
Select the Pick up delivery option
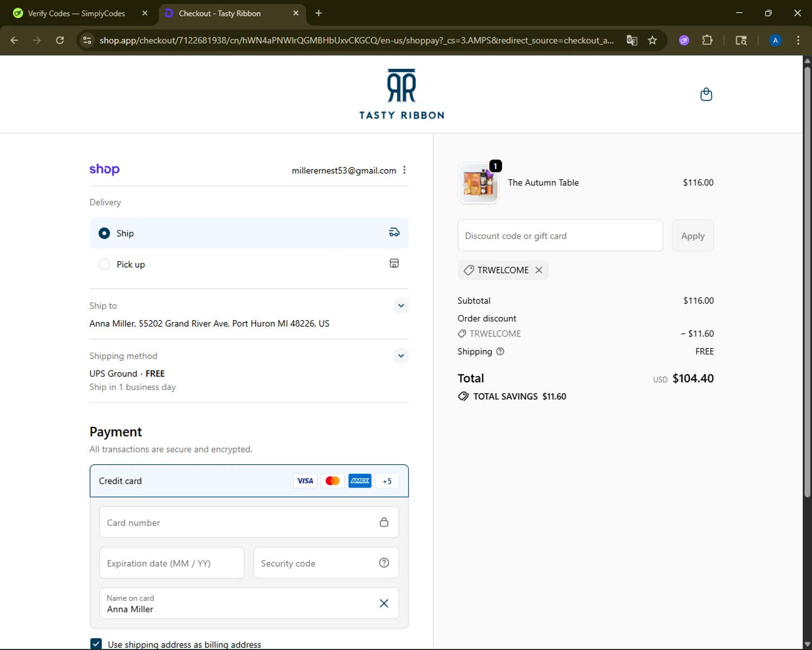[x=249, y=264]
